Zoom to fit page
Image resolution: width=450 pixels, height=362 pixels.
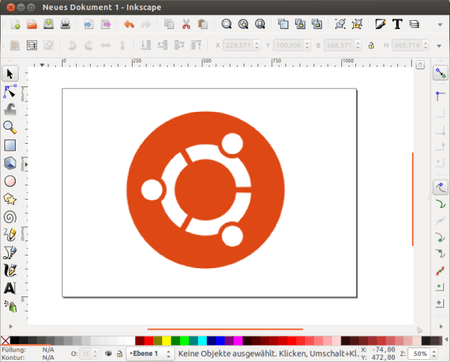click(x=260, y=24)
